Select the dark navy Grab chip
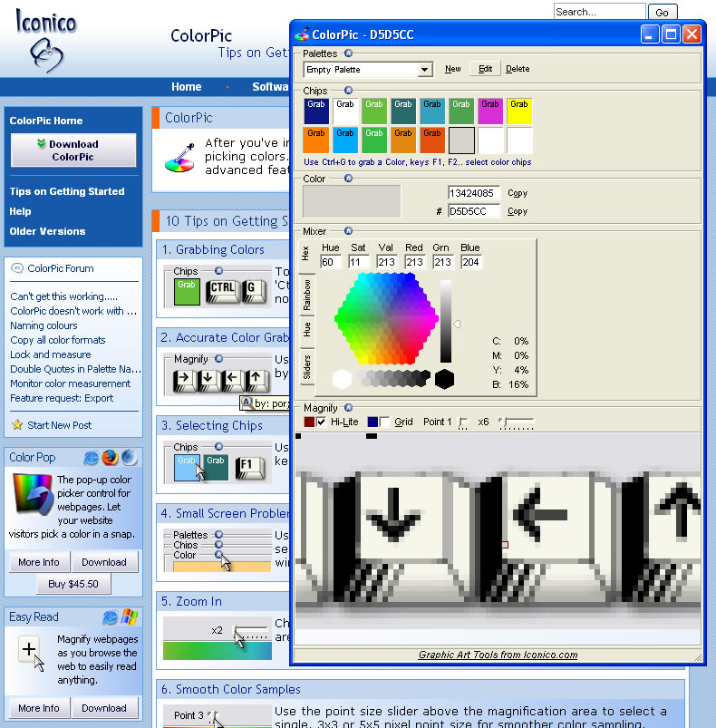Viewport: 716px width, 728px height. pos(316,111)
